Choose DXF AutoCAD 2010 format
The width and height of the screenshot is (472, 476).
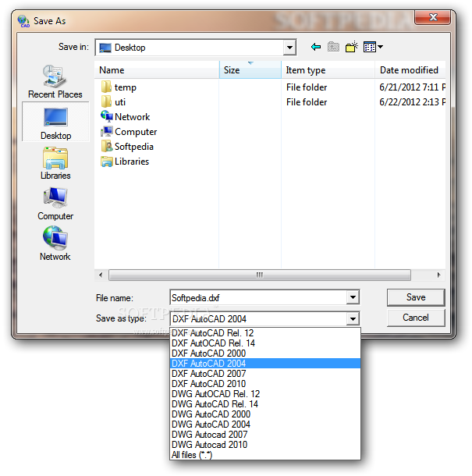[x=265, y=384]
